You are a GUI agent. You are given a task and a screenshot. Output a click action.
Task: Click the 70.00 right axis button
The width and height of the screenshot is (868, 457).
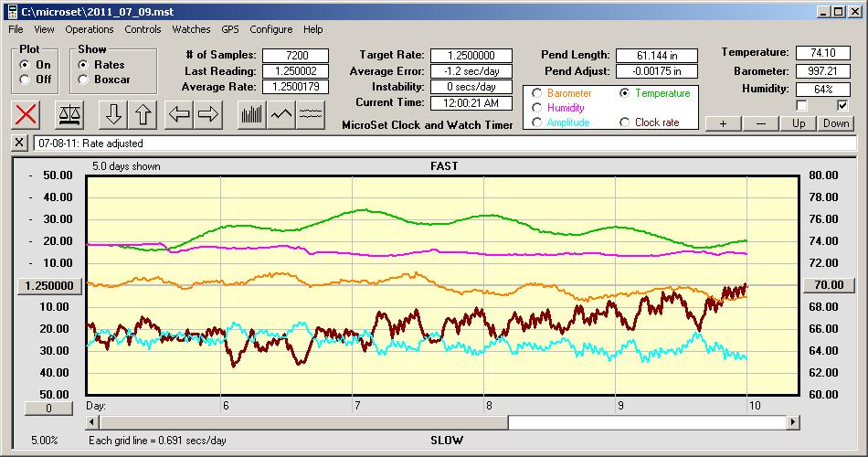pos(829,285)
